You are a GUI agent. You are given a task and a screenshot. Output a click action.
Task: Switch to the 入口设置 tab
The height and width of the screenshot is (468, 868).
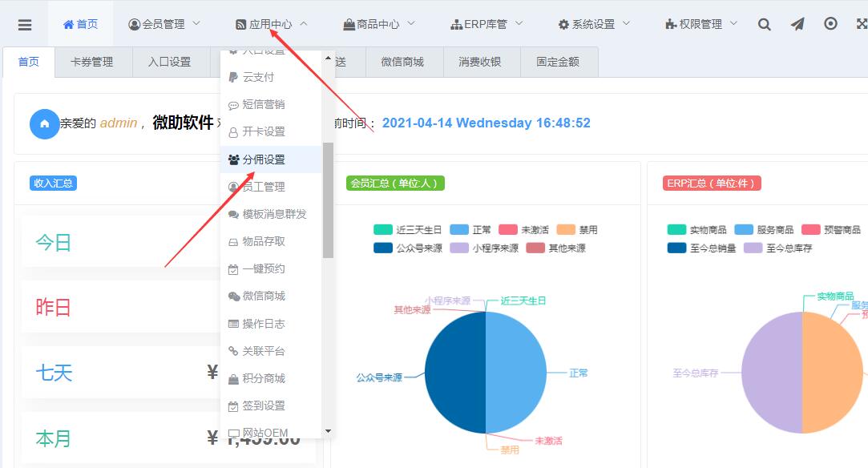point(169,62)
